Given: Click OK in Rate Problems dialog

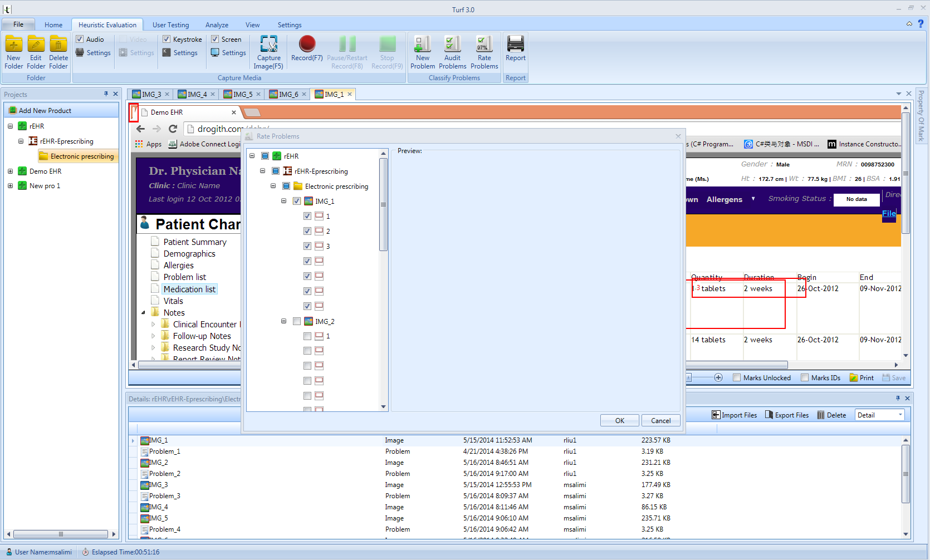Looking at the screenshot, I should 619,421.
